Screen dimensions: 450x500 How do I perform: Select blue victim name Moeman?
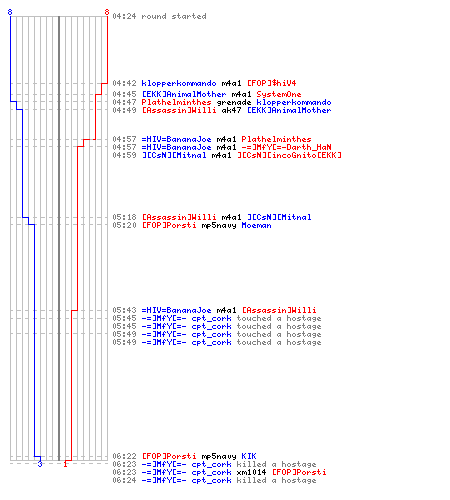pyautogui.click(x=256, y=225)
